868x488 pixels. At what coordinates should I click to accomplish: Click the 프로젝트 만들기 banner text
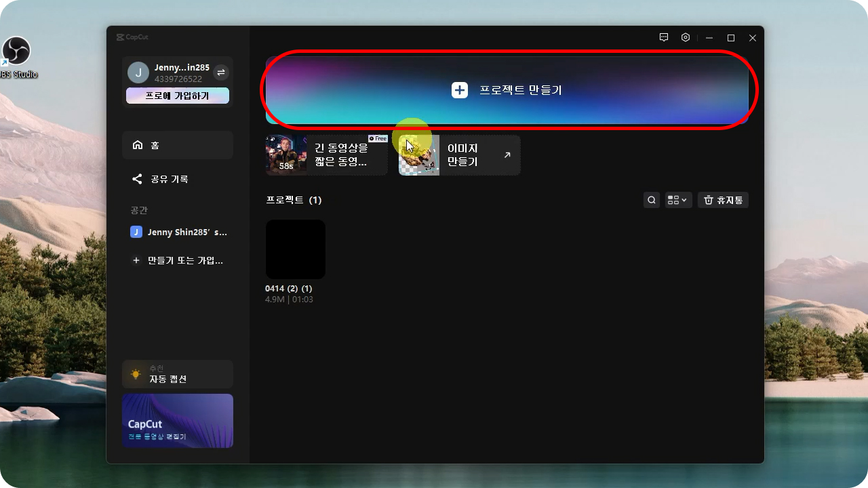tap(521, 90)
